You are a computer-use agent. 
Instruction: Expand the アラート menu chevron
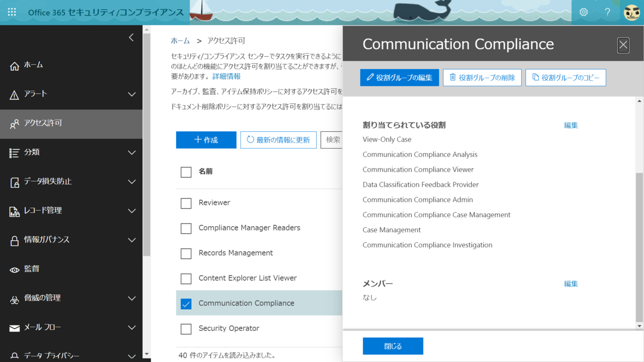[x=131, y=94]
